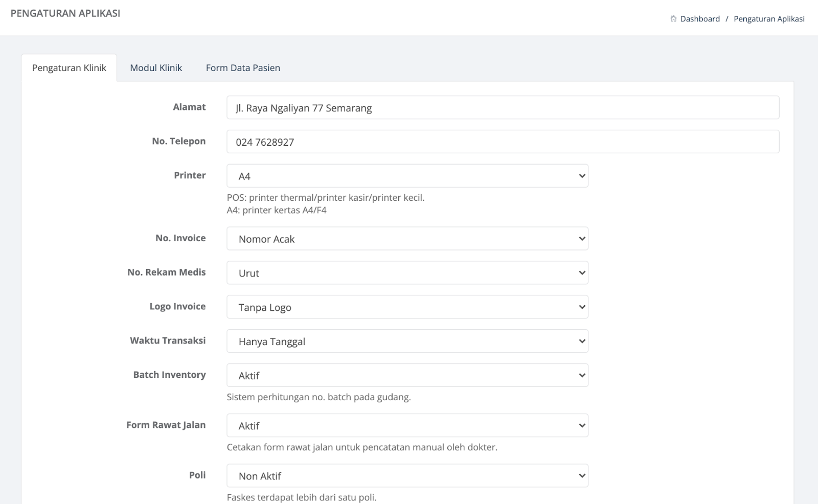Open the Waktu Transaksi dropdown
The height and width of the screenshot is (504, 818).
407,341
